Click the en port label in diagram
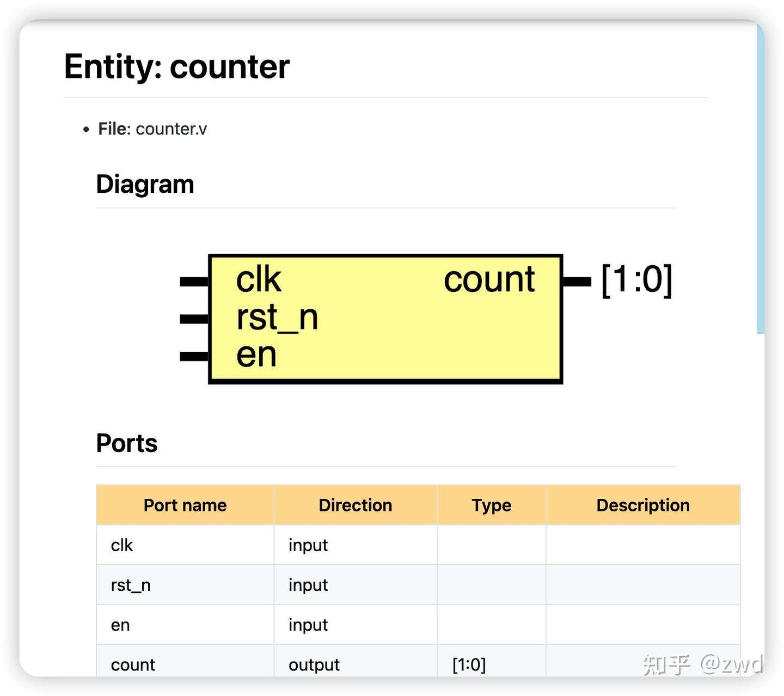784x696 pixels. (x=256, y=355)
